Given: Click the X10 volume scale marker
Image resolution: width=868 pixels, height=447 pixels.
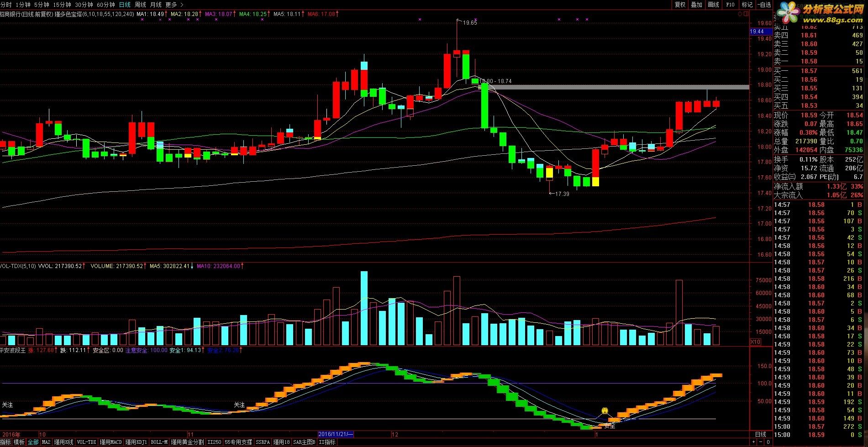Looking at the screenshot, I should [x=756, y=342].
